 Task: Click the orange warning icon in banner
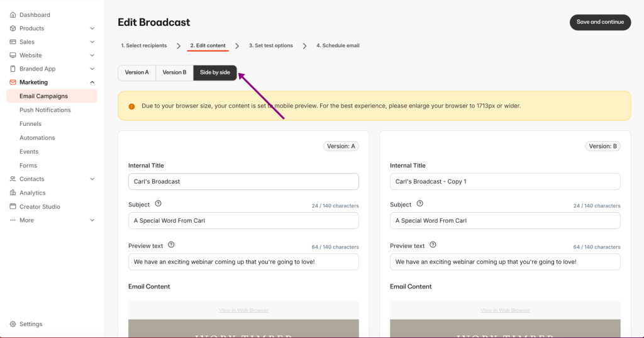(131, 106)
